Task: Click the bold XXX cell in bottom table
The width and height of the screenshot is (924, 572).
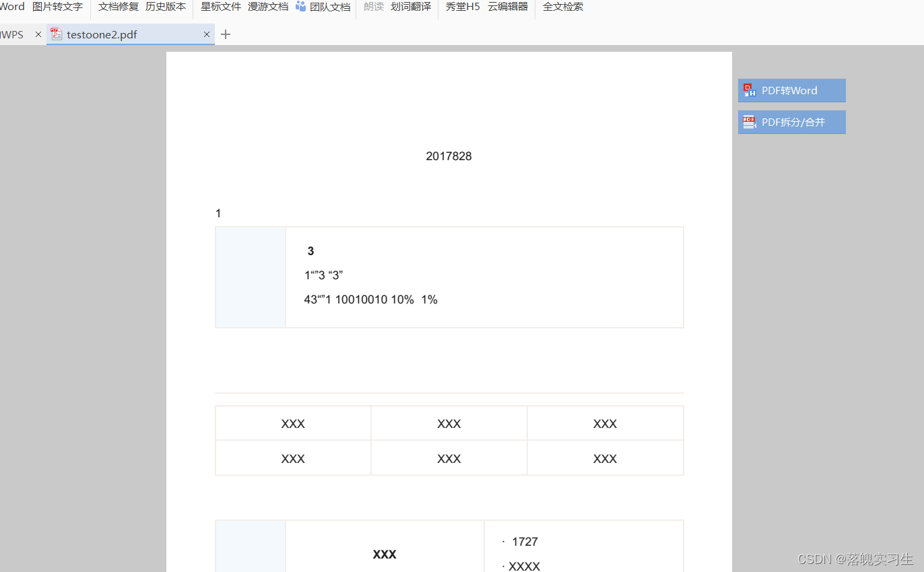Action: tap(385, 555)
